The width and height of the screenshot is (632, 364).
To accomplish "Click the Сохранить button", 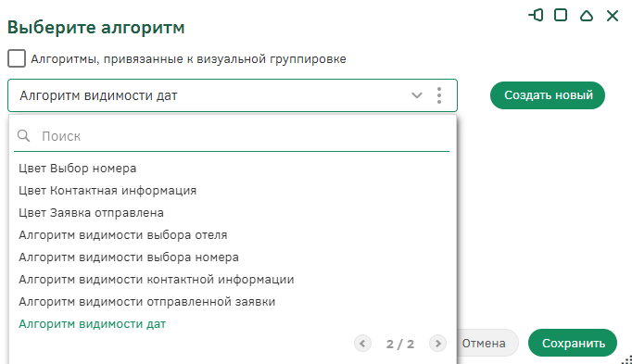I will click(x=573, y=343).
